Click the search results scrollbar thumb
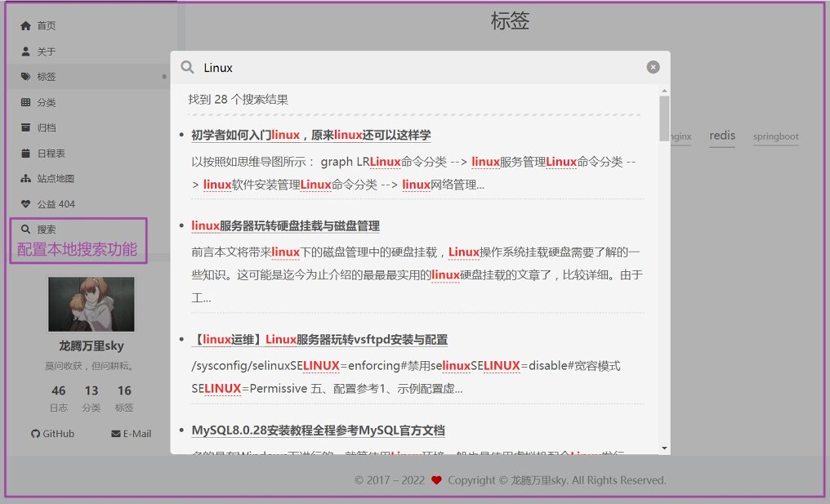The image size is (830, 504). [664, 118]
